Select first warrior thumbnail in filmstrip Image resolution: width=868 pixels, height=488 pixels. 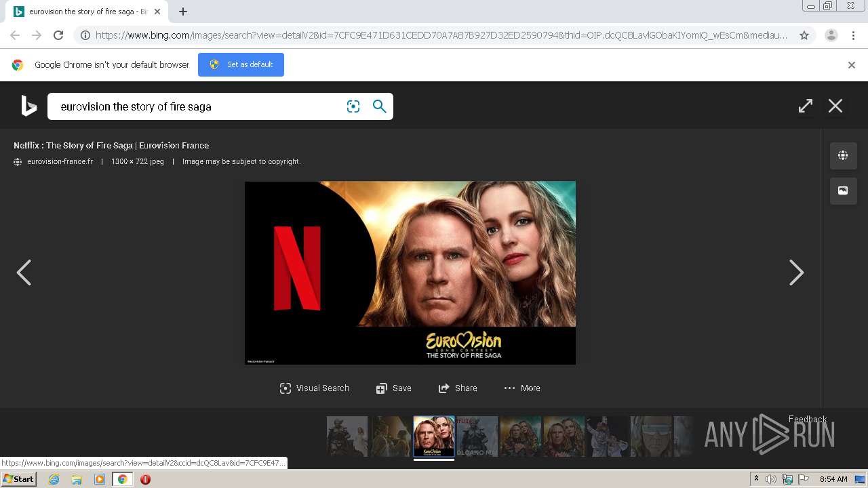point(347,436)
